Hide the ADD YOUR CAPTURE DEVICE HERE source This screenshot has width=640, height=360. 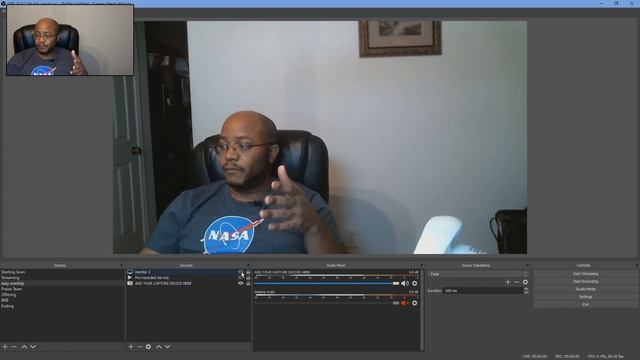[x=241, y=283]
